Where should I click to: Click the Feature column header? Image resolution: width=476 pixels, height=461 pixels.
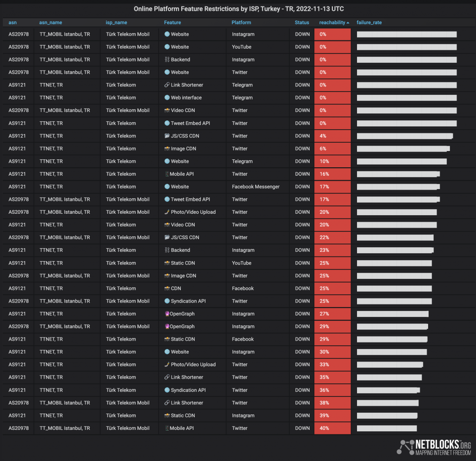tap(172, 22)
